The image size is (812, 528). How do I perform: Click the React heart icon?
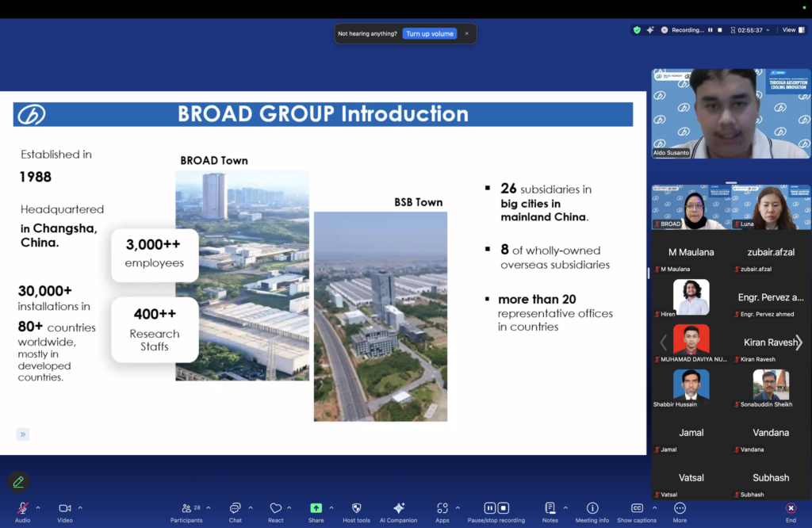pyautogui.click(x=275, y=509)
